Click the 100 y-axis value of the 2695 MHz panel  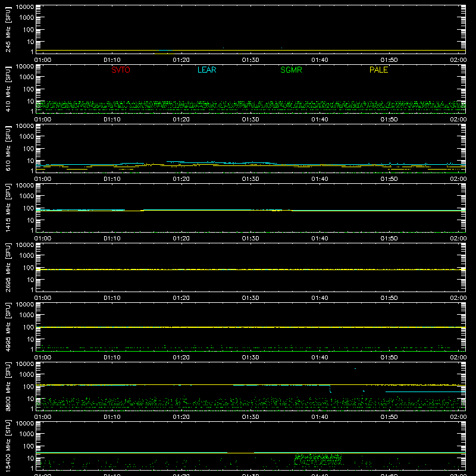point(29,267)
